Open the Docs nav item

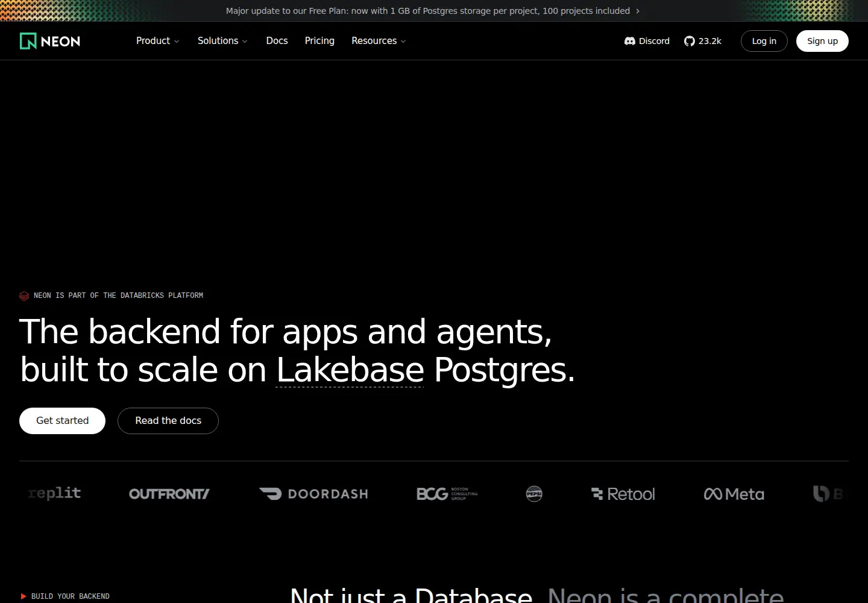tap(277, 41)
